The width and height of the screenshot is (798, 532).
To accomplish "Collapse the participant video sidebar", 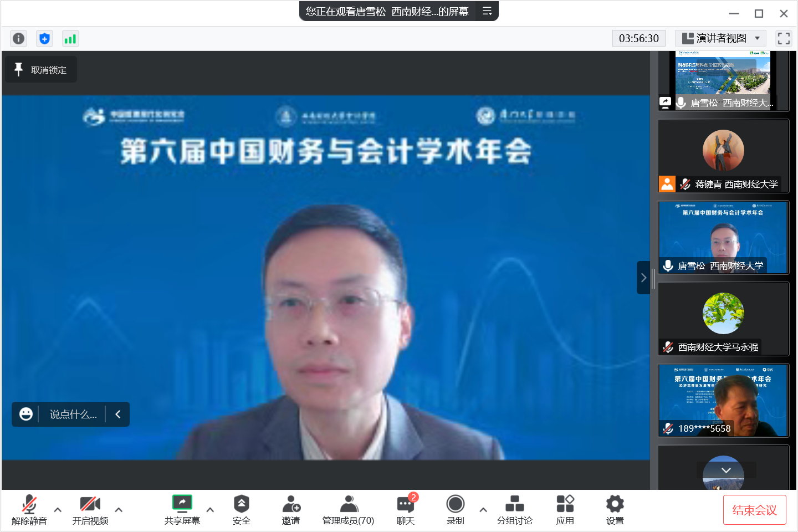I will tap(643, 278).
